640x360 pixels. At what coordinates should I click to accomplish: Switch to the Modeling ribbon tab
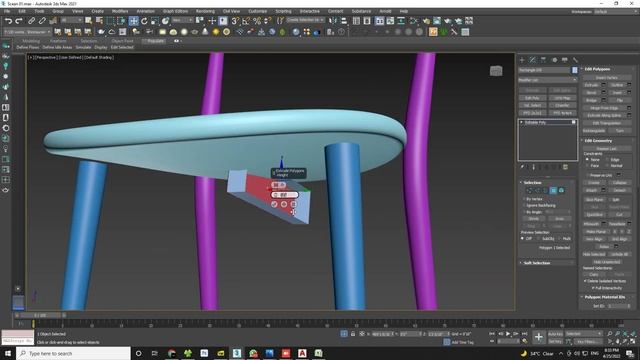click(x=31, y=41)
